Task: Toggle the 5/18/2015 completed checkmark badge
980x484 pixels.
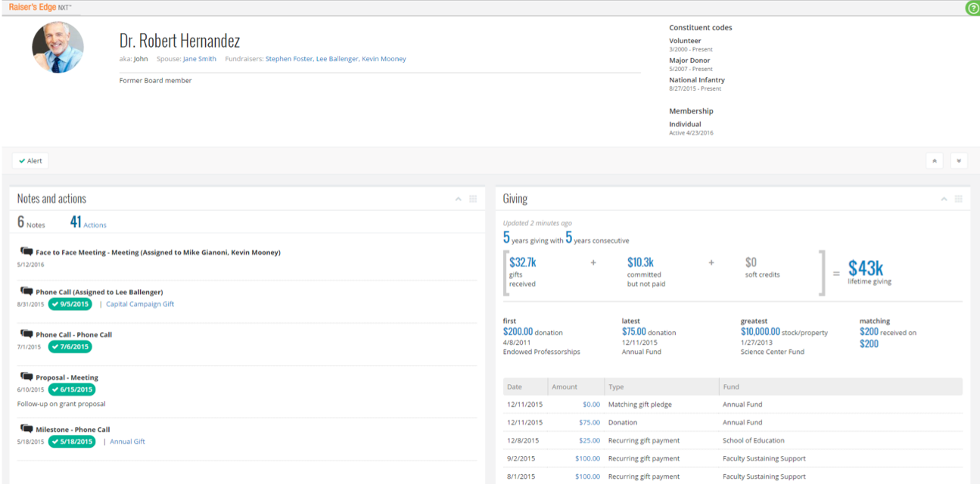Action: 72,442
